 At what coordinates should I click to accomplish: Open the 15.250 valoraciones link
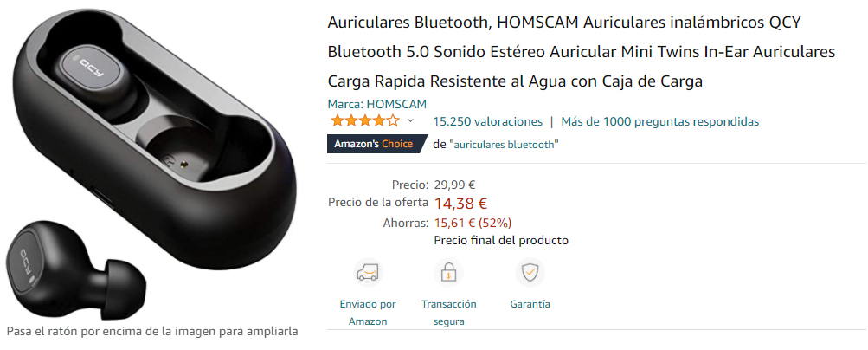coord(488,121)
